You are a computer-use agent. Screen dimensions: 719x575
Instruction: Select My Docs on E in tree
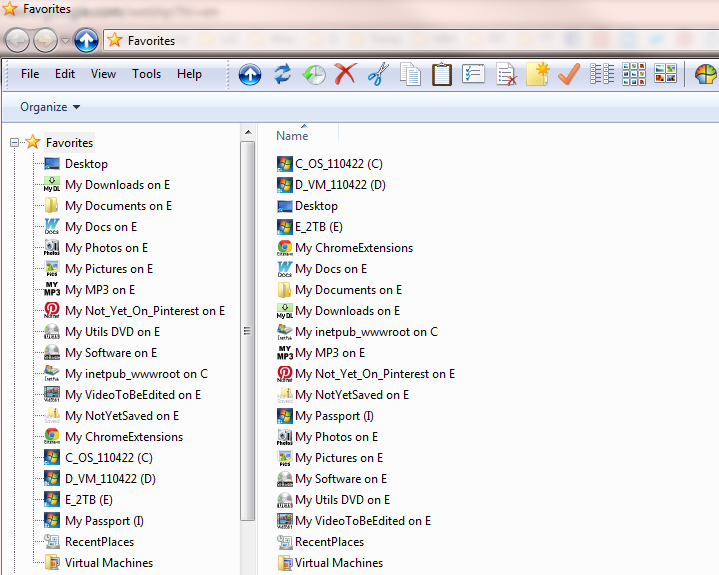[x=101, y=227]
